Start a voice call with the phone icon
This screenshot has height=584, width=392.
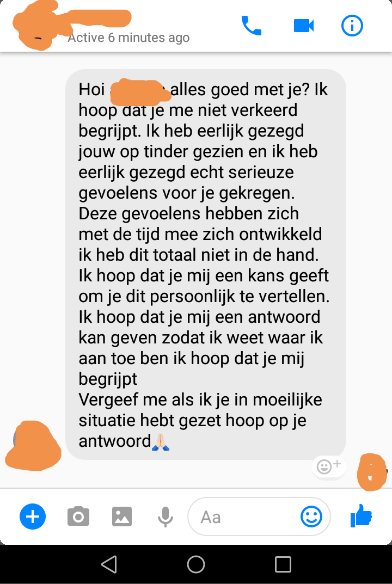click(x=252, y=26)
